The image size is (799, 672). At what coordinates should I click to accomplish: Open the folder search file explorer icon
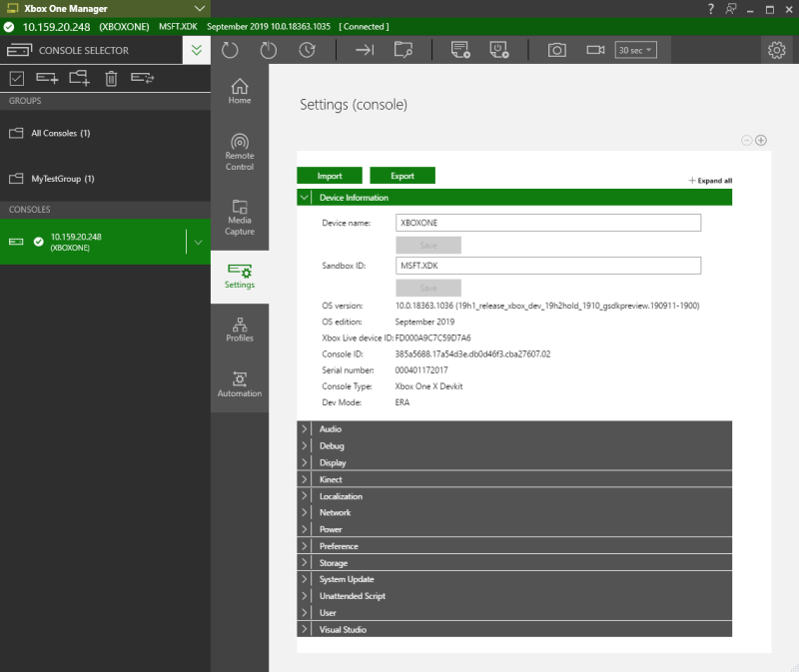click(x=403, y=50)
